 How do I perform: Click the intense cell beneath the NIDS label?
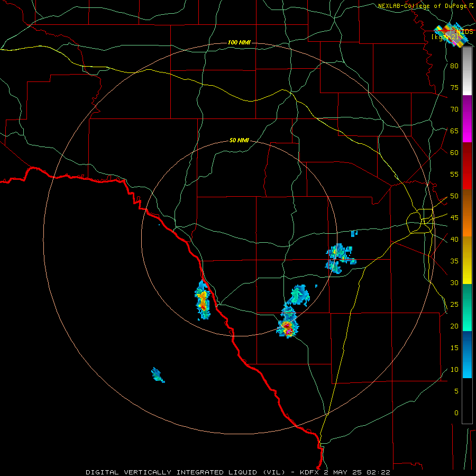(x=452, y=34)
